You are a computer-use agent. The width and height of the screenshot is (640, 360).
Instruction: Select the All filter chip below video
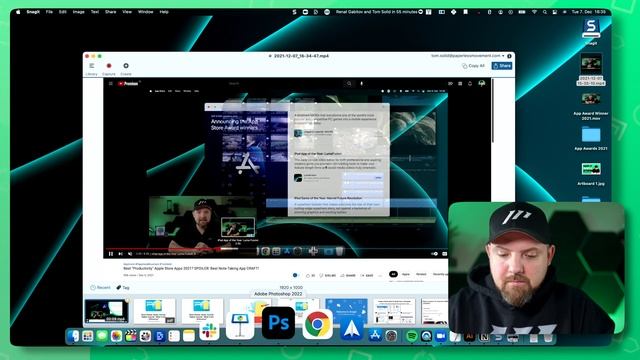(x=393, y=274)
